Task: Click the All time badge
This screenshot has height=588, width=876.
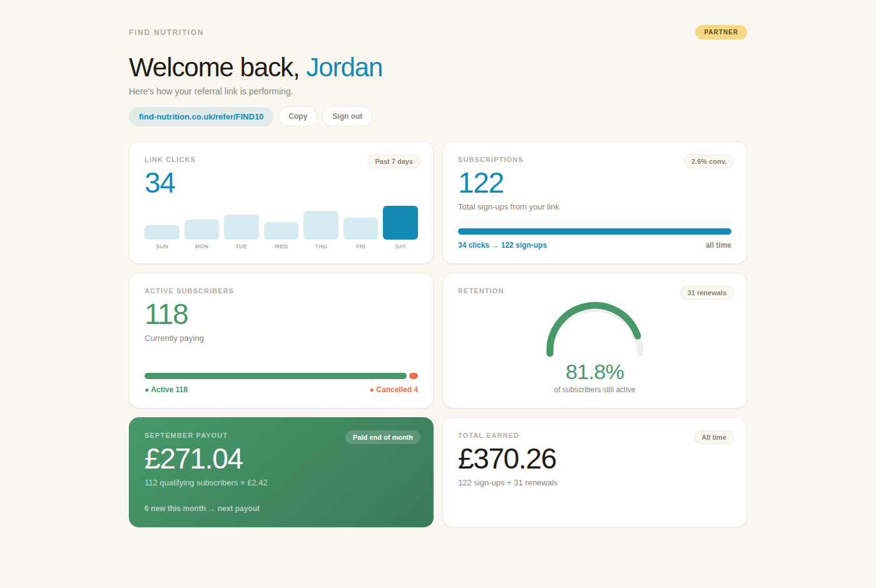Action: pos(714,437)
